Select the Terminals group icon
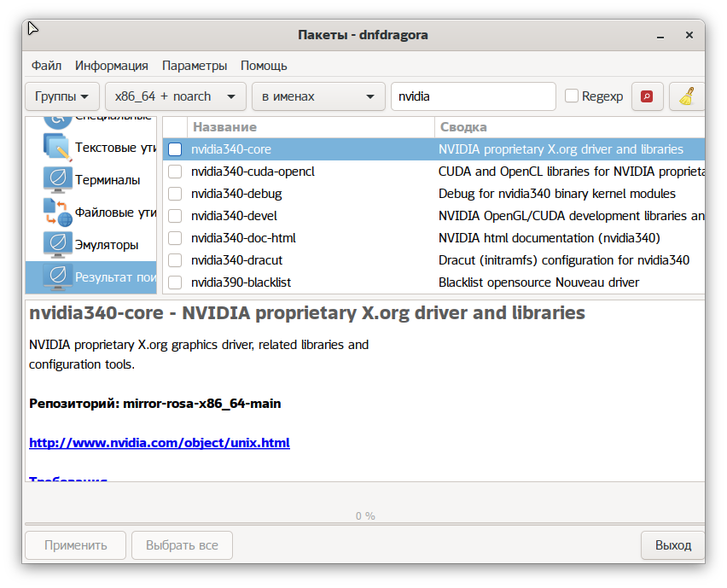The image size is (727, 588). point(57,180)
